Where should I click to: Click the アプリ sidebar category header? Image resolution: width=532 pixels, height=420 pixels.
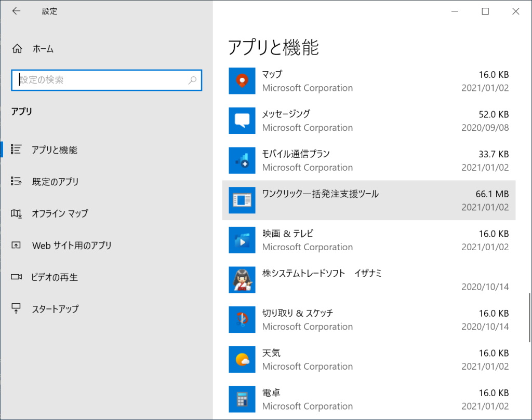(x=22, y=111)
